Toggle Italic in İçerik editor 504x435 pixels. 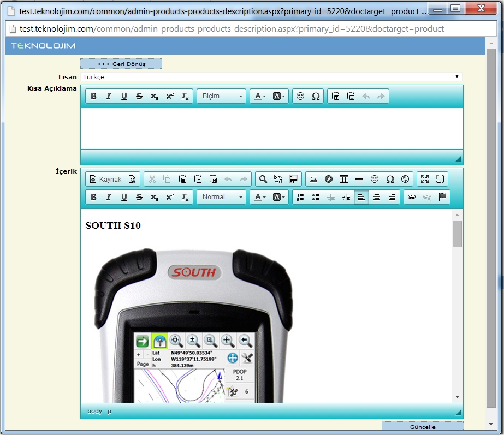point(109,197)
